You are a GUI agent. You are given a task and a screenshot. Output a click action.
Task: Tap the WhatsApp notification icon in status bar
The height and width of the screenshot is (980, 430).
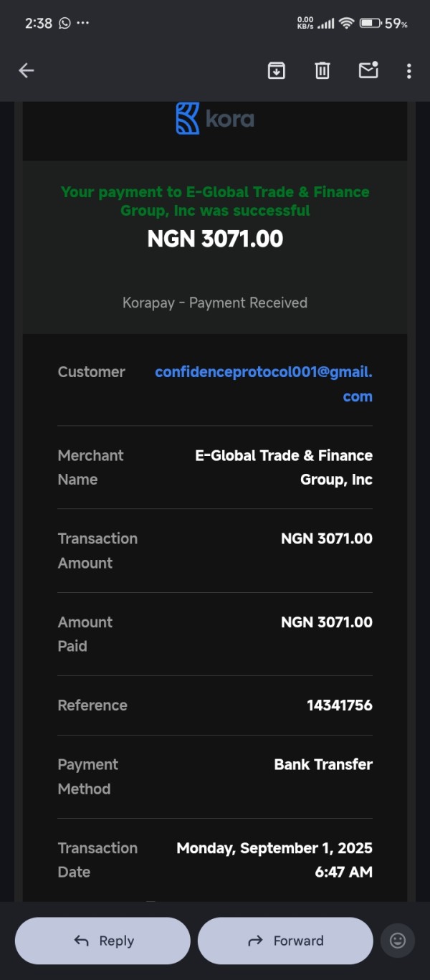(x=64, y=23)
